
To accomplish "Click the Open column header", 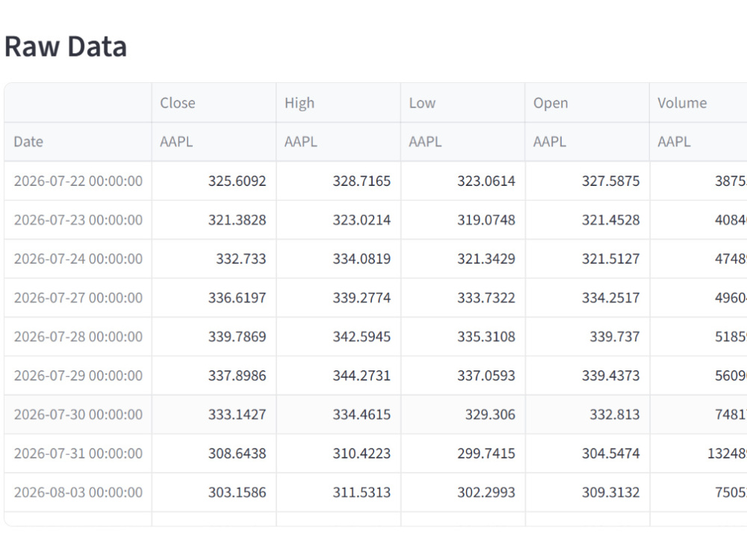I will (587, 103).
